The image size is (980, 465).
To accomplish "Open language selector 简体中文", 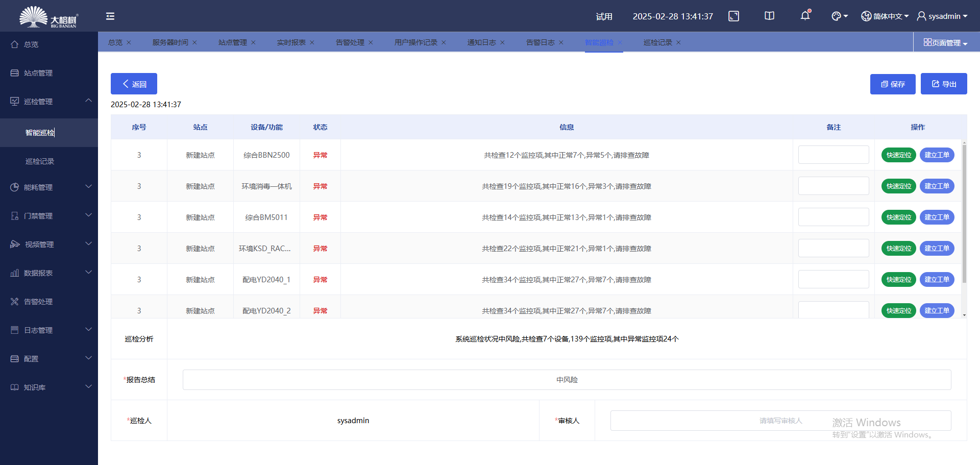I will [885, 16].
